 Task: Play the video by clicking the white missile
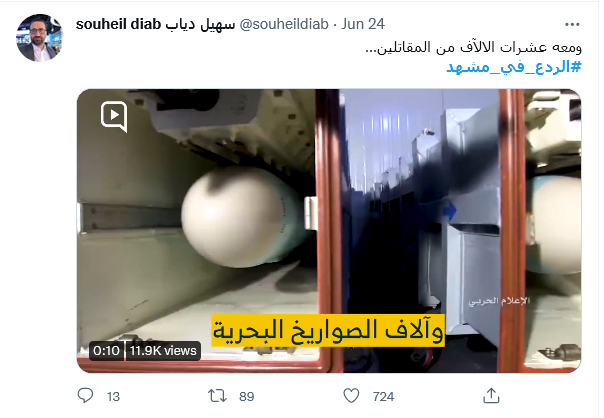[x=243, y=217]
